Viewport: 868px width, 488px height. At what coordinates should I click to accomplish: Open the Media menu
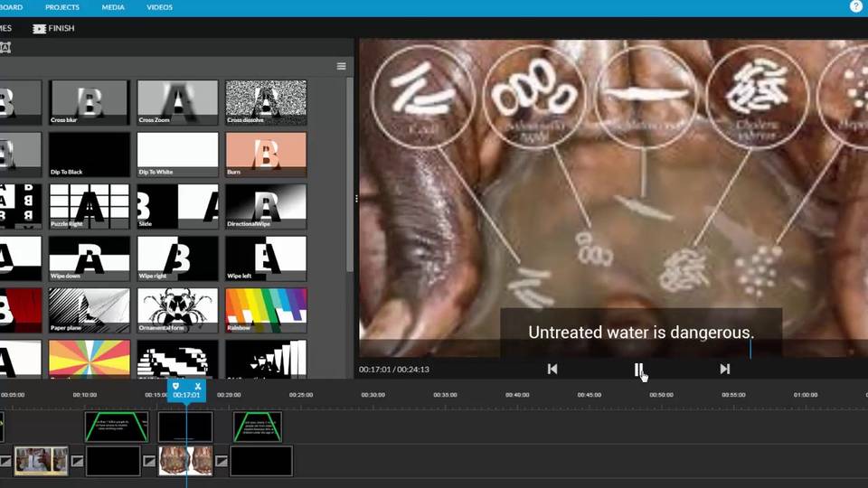[x=113, y=7]
